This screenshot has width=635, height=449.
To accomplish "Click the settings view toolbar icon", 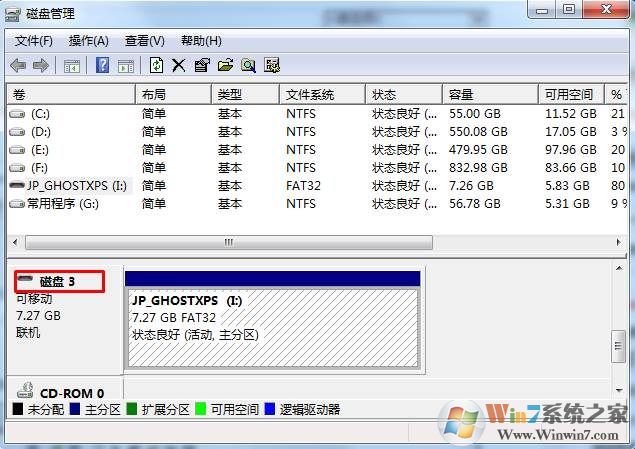I will (272, 65).
